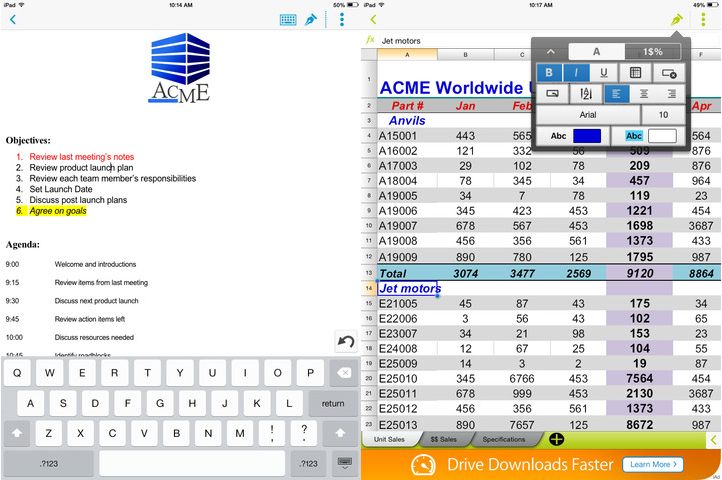
Task: Select right text alignment
Action: pyautogui.click(x=671, y=94)
